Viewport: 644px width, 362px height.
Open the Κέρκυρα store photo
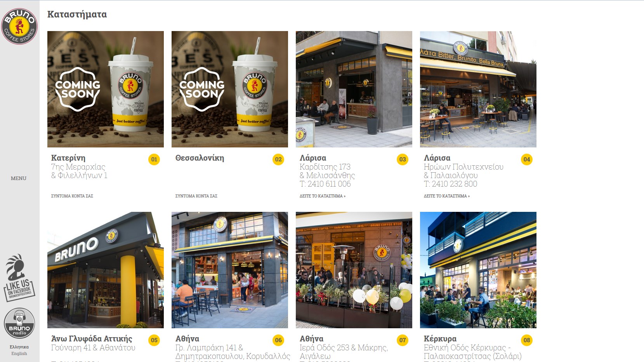pos(478,270)
